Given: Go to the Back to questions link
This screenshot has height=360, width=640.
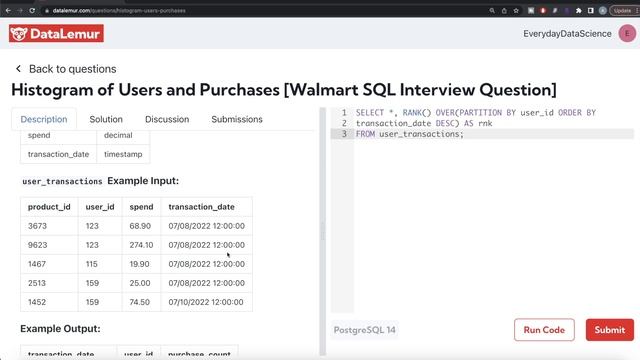Looking at the screenshot, I should [x=72, y=69].
